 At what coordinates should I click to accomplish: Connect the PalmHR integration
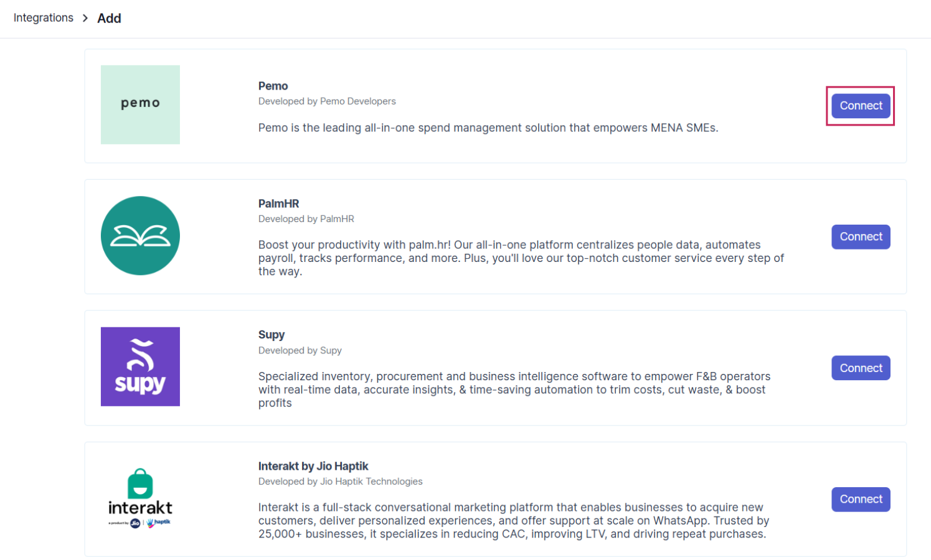(861, 237)
